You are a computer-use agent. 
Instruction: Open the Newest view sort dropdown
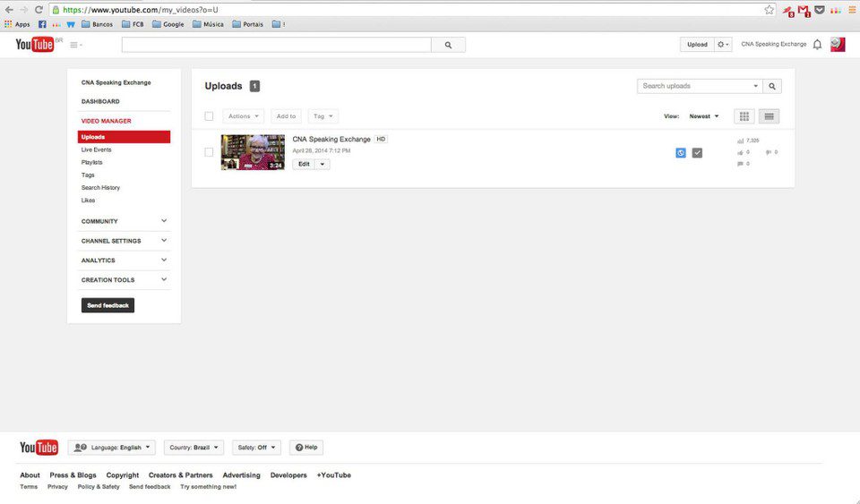point(704,116)
